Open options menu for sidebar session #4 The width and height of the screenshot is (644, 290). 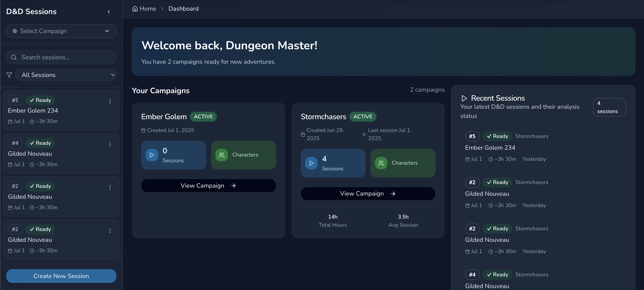(x=110, y=144)
